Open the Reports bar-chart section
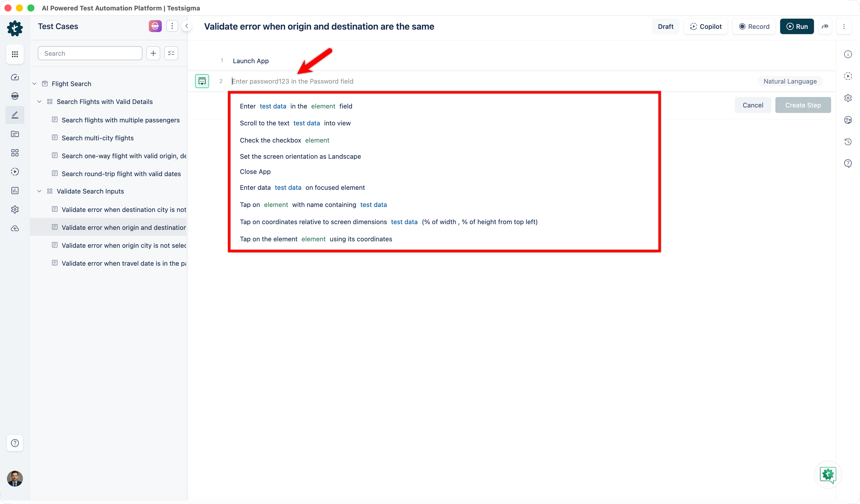The height and width of the screenshot is (504, 860). [x=15, y=190]
